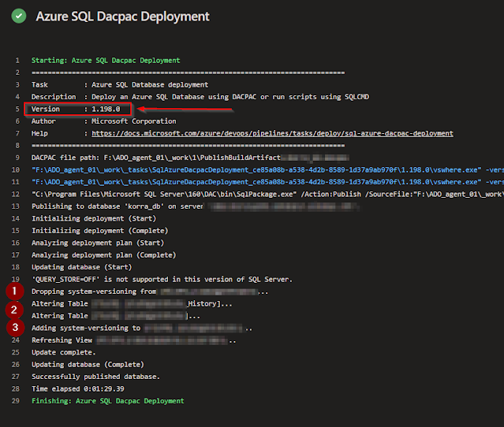
Task: Click 'Updating database (Complete)' line
Action: point(88,365)
